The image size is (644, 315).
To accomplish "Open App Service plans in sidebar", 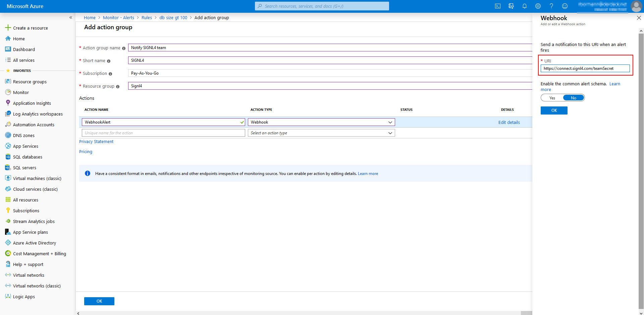I will click(x=31, y=232).
